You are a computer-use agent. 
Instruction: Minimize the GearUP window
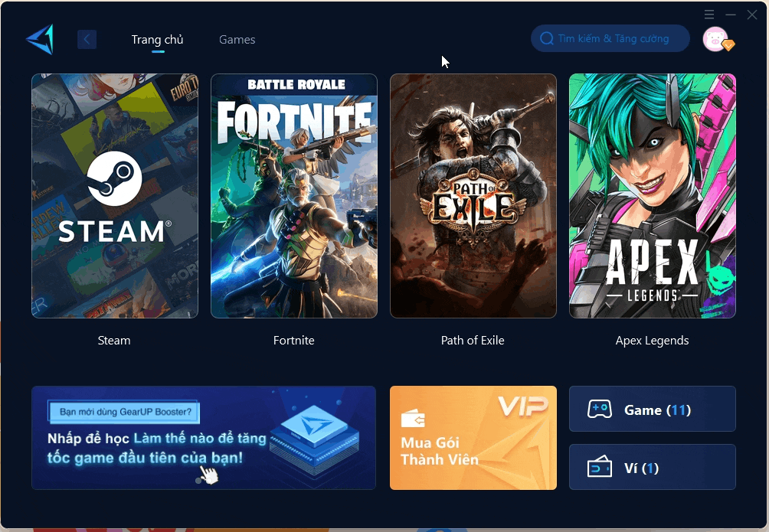[x=731, y=15]
